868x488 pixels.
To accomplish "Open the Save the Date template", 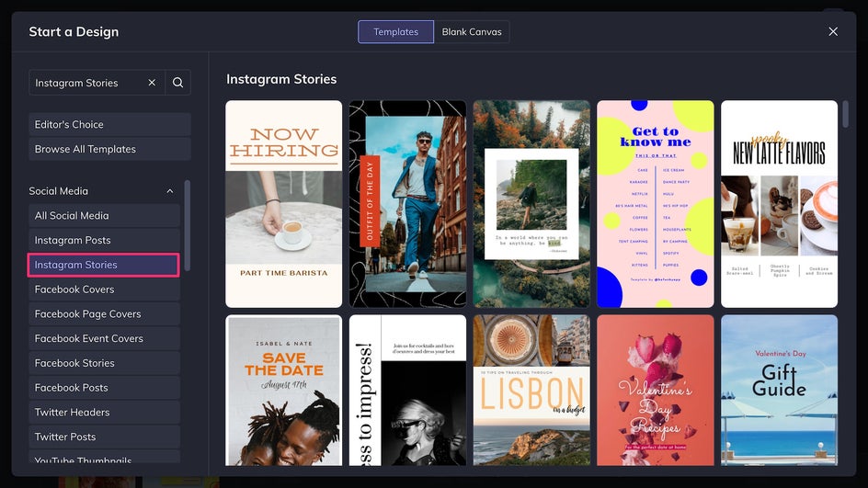I will click(x=283, y=390).
